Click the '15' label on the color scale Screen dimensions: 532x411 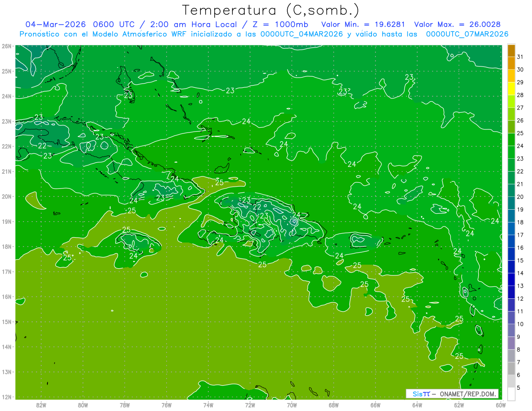pos(520,260)
